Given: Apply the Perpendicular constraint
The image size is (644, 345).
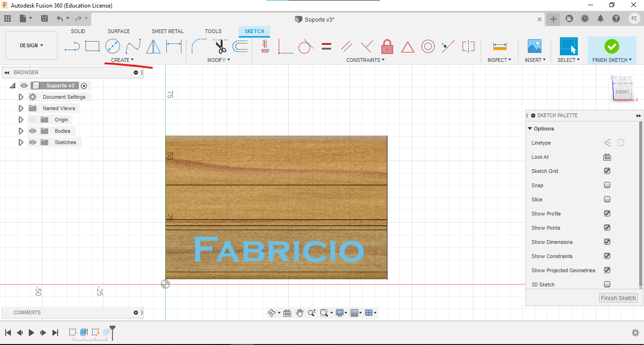Looking at the screenshot, I should click(367, 46).
